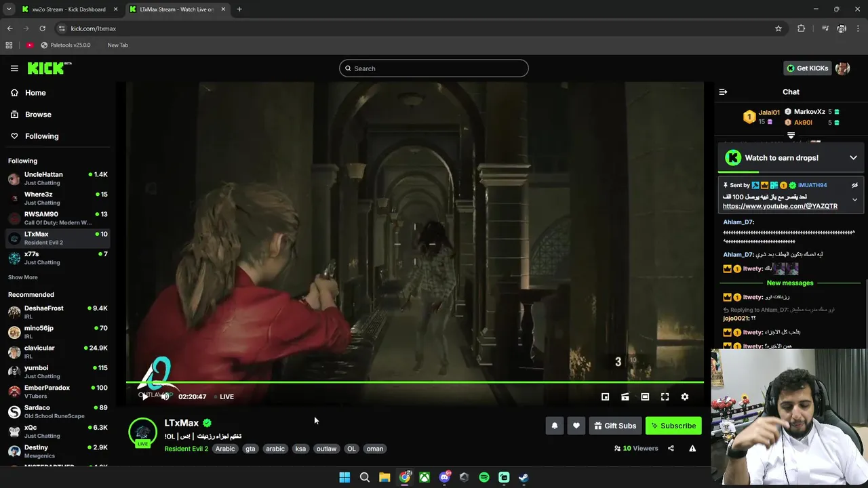Open clavicular recommended channel
Image resolution: width=868 pixels, height=488 pixels.
click(x=57, y=352)
